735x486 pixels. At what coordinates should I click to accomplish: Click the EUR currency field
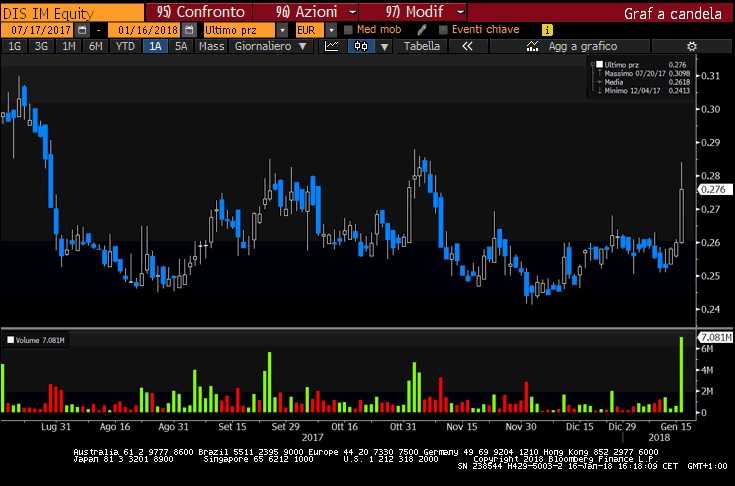(x=309, y=30)
